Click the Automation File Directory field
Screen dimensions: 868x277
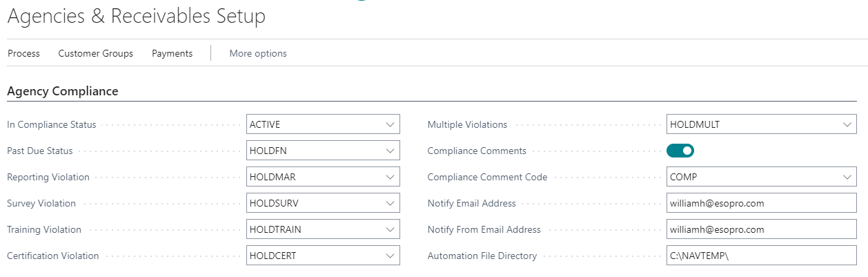(x=760, y=256)
